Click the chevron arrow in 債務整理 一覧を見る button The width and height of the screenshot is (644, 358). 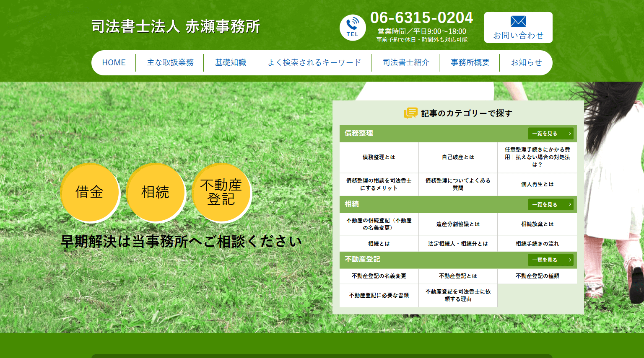(569, 133)
